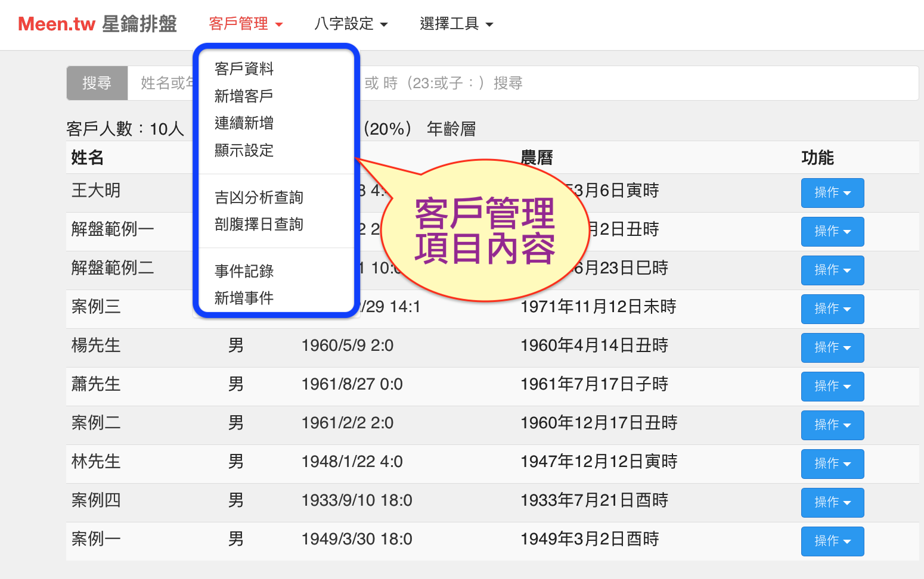Open the 客戶管理 dropdown menu
This screenshot has height=579, width=924.
click(246, 24)
